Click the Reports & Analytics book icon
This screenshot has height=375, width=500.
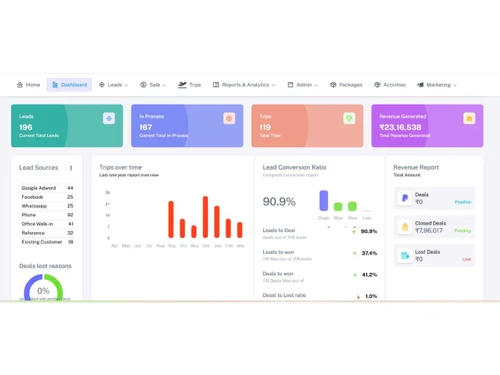(x=216, y=85)
